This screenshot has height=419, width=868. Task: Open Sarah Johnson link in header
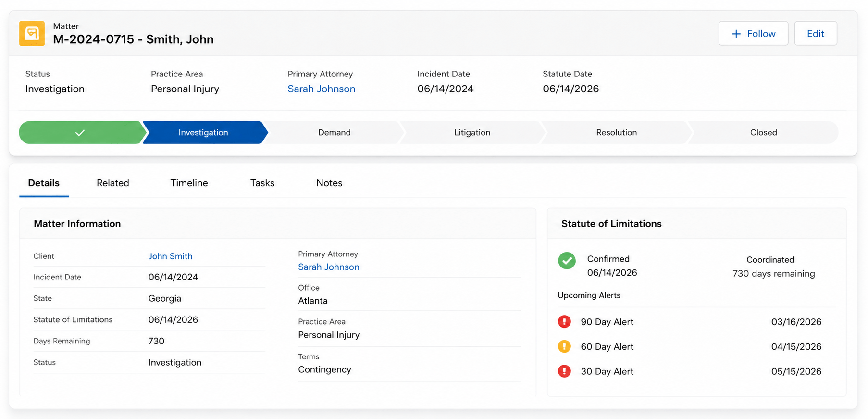(322, 89)
